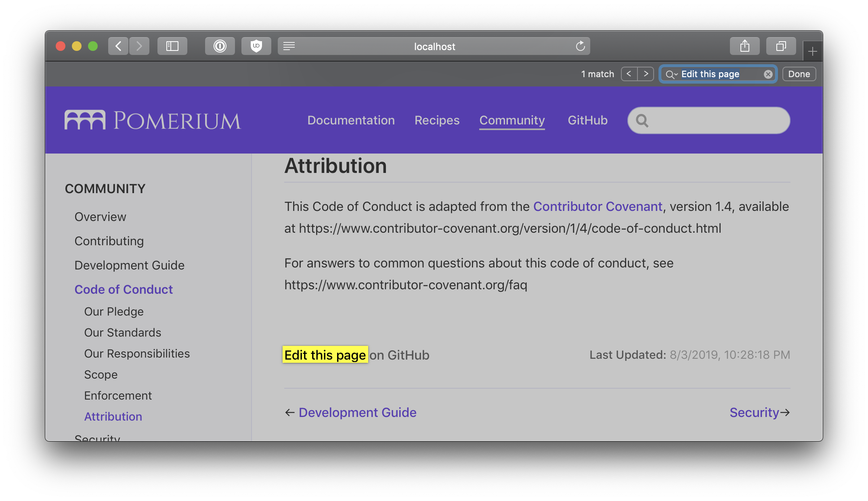Open the 1Password extension icon
Viewport: 868px width, 501px height.
coord(220,46)
